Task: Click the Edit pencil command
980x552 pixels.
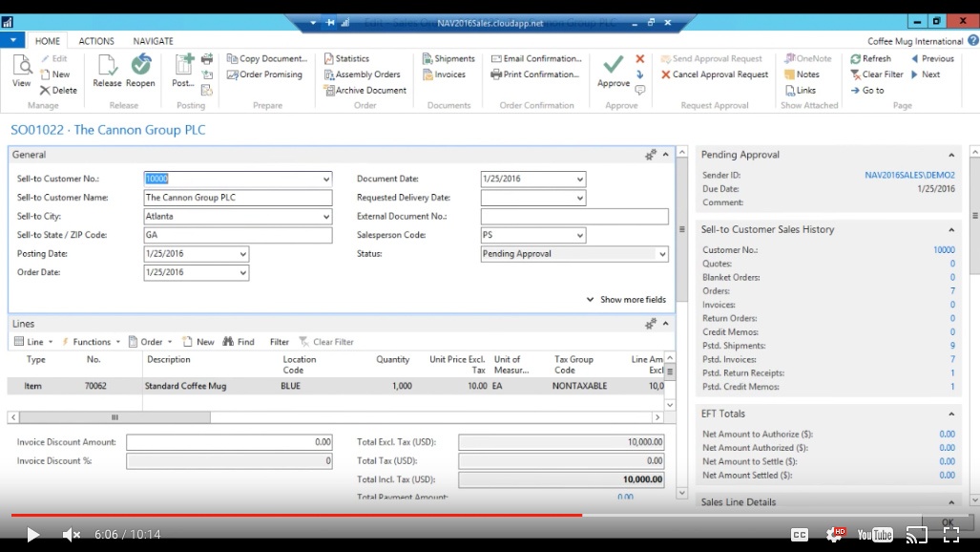Action: 54,59
